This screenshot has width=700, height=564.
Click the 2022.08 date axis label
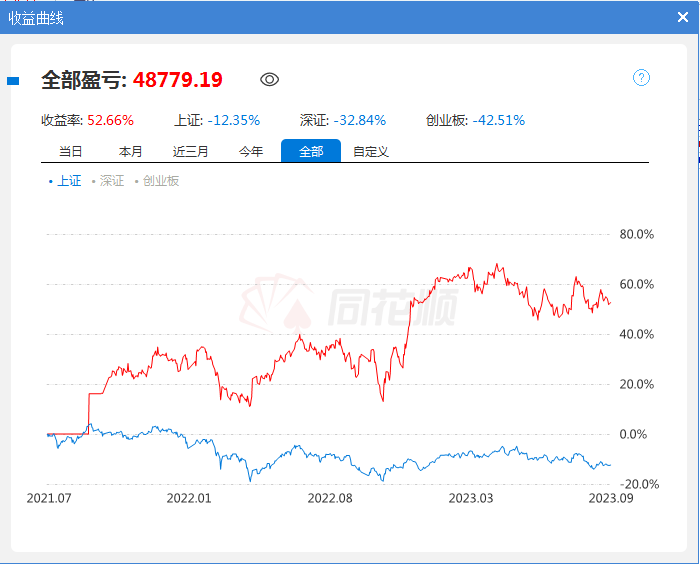tap(330, 498)
